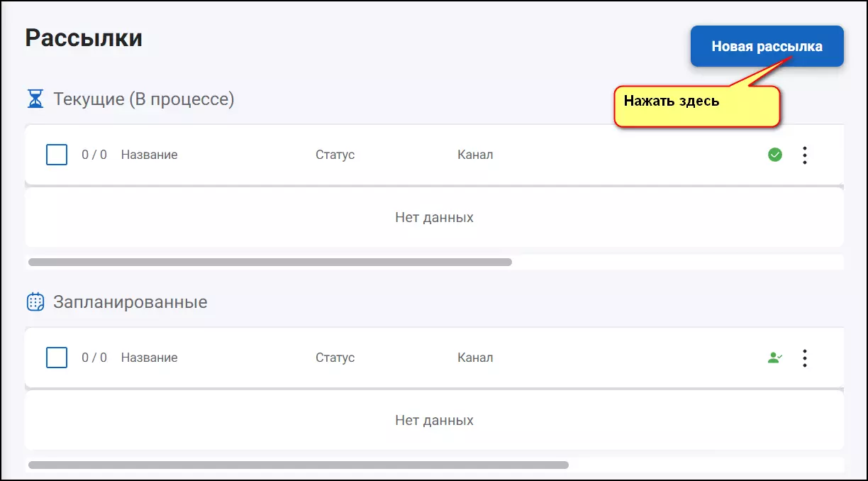Open three-dot menu in Запланированные table
Screen dimensions: 868x481
(804, 358)
